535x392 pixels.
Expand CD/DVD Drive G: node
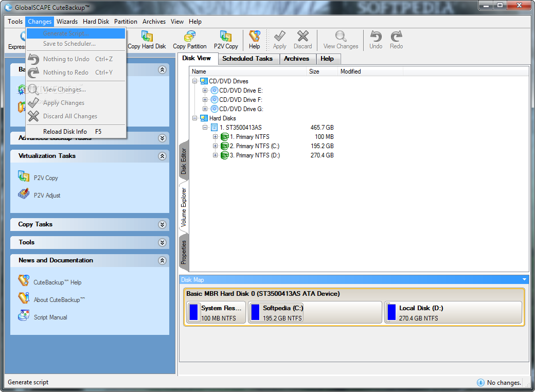(x=205, y=109)
